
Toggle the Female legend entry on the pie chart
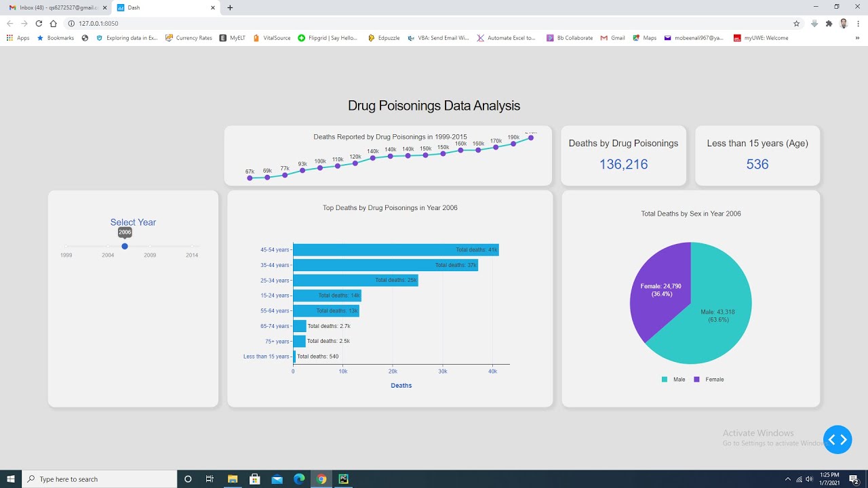tap(710, 380)
